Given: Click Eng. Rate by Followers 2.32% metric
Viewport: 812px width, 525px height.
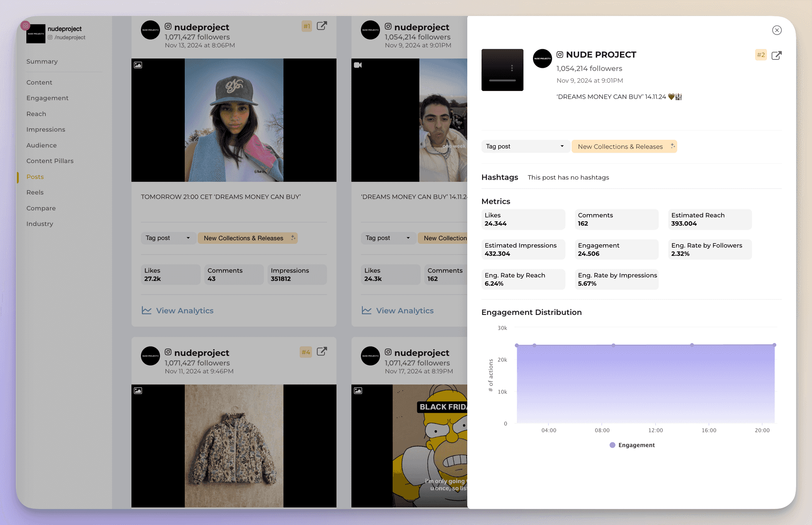Looking at the screenshot, I should click(x=710, y=249).
